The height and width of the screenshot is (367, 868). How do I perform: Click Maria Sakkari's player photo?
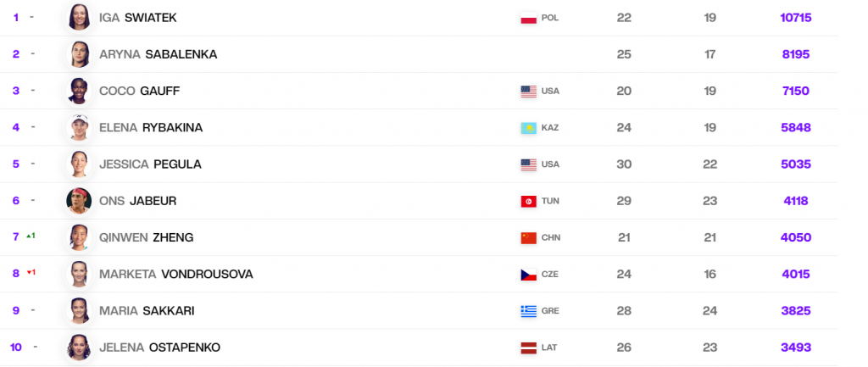tap(79, 311)
